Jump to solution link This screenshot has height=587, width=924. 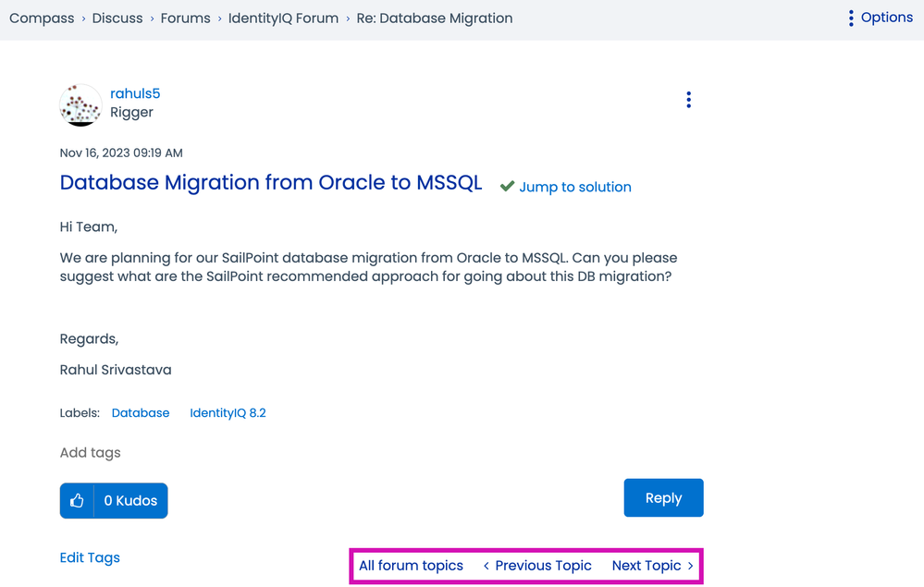574,187
